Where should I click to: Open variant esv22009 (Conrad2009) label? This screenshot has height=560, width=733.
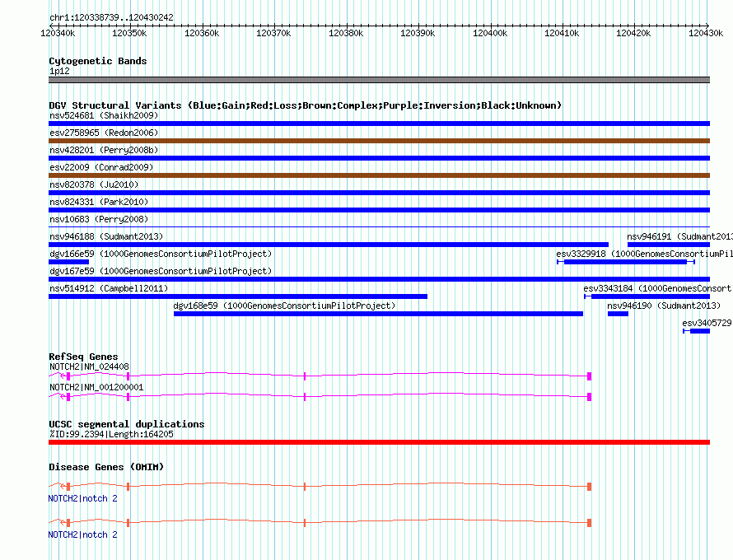click(x=101, y=167)
